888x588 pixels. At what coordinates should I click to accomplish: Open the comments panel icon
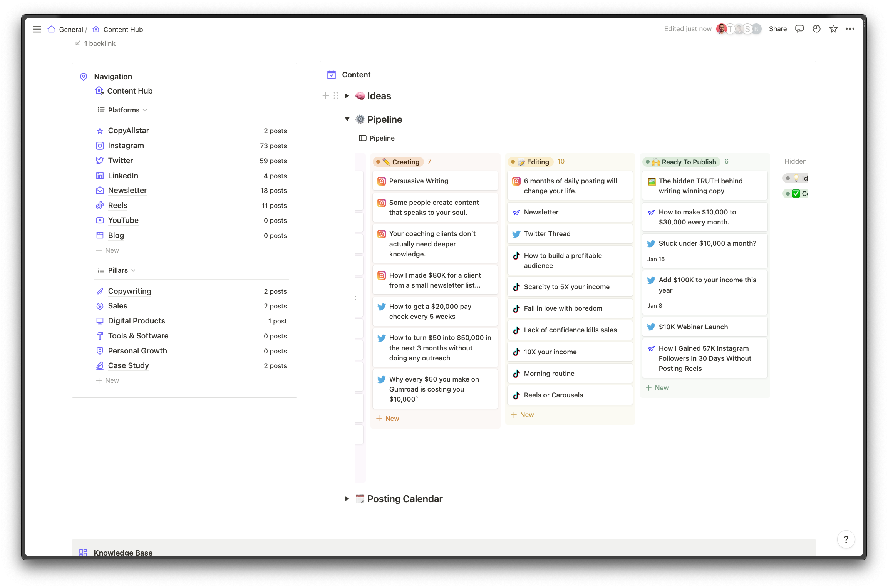tap(799, 29)
